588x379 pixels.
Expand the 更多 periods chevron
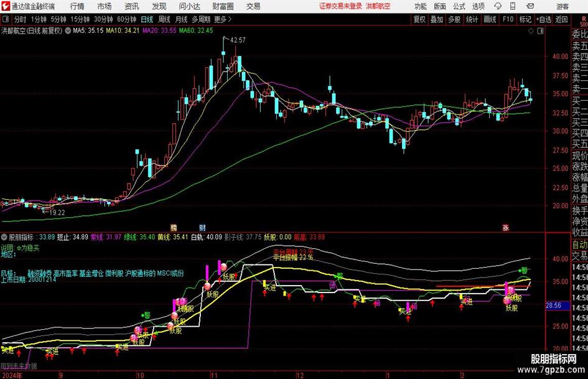coord(230,19)
